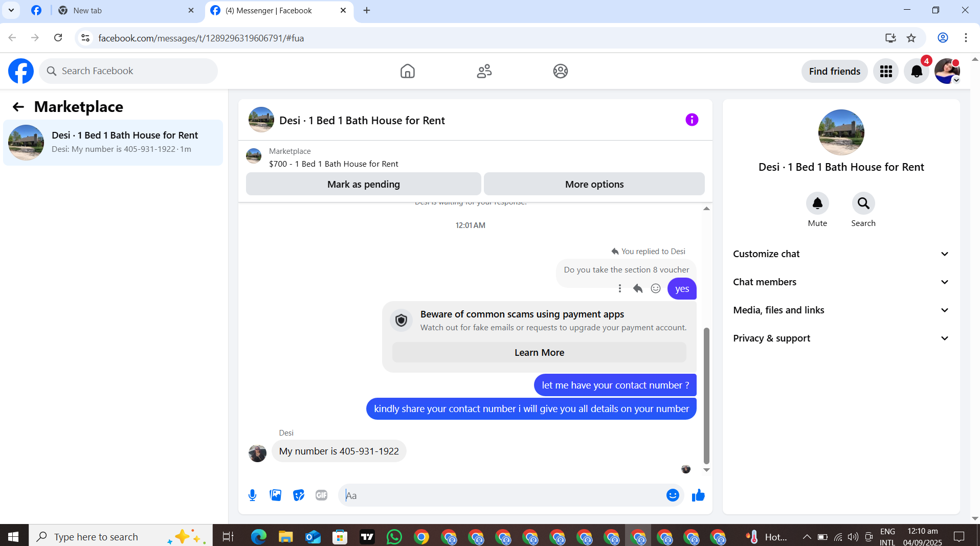The image size is (980, 546).
Task: Close the Messenger | Facebook tab
Action: click(343, 10)
